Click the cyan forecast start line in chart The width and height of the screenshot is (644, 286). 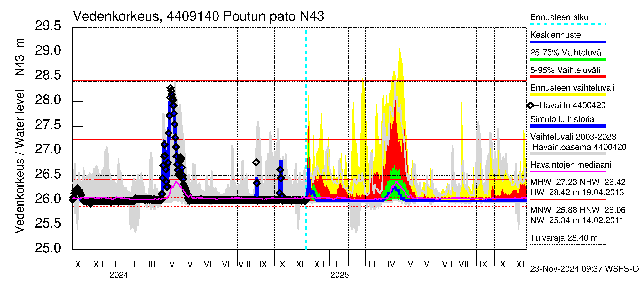coord(306,140)
